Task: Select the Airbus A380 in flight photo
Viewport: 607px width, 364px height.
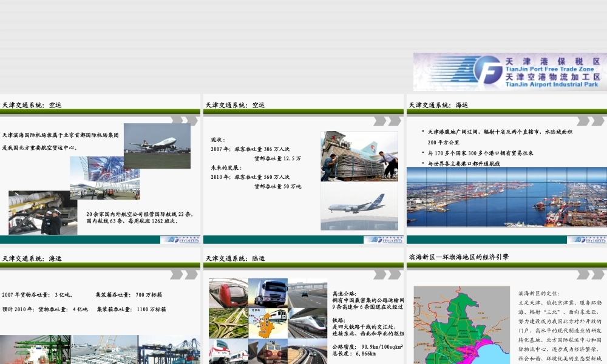Action: click(359, 206)
